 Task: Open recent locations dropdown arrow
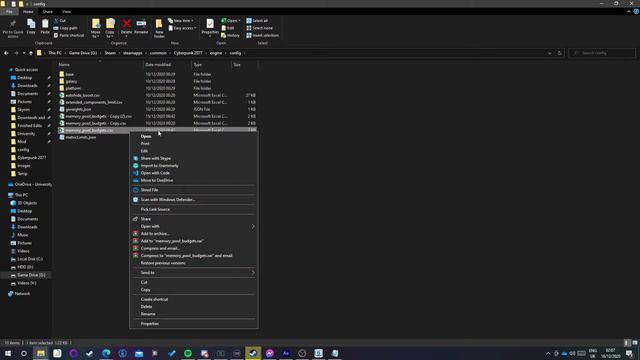point(24,53)
